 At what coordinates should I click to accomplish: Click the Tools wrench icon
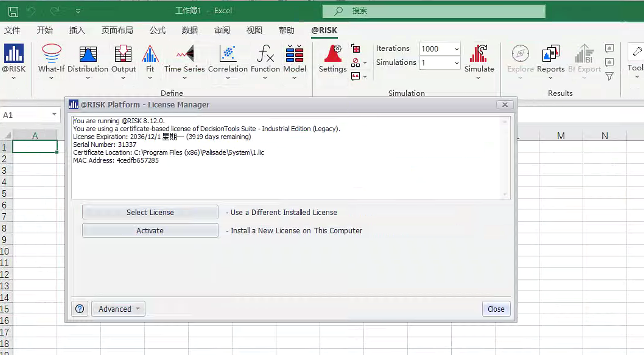(x=637, y=52)
